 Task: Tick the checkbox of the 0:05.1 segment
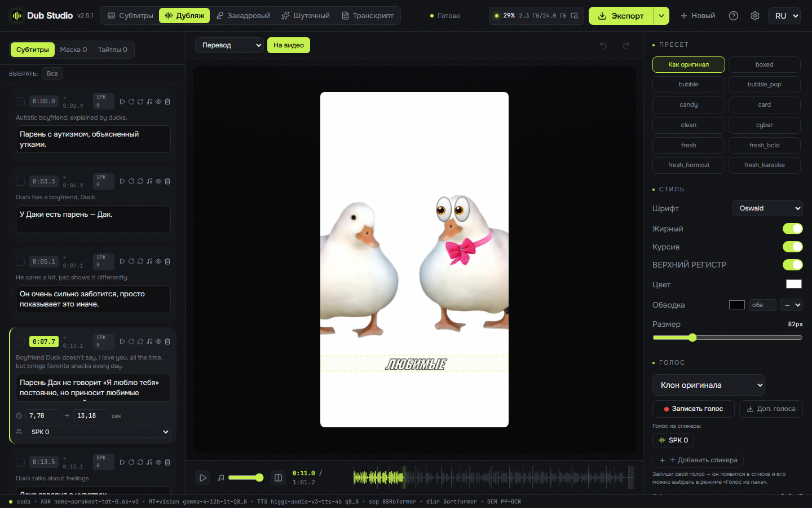pyautogui.click(x=20, y=261)
